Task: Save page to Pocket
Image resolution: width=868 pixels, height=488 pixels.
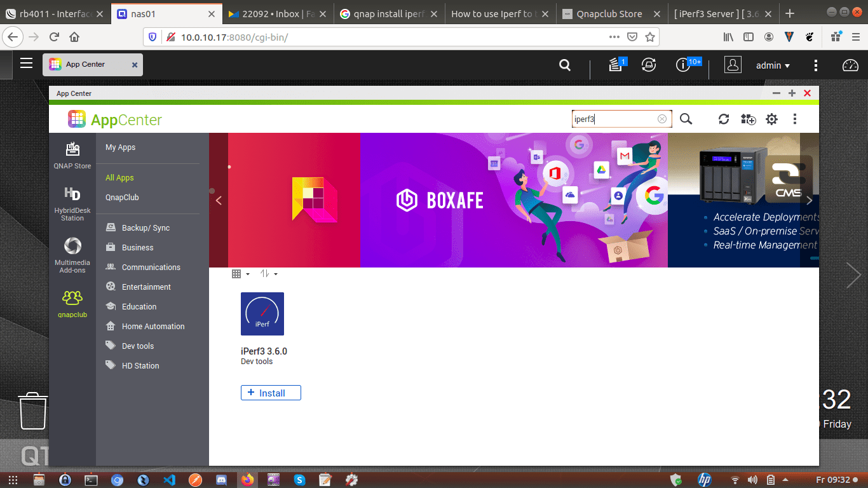Action: (x=632, y=37)
